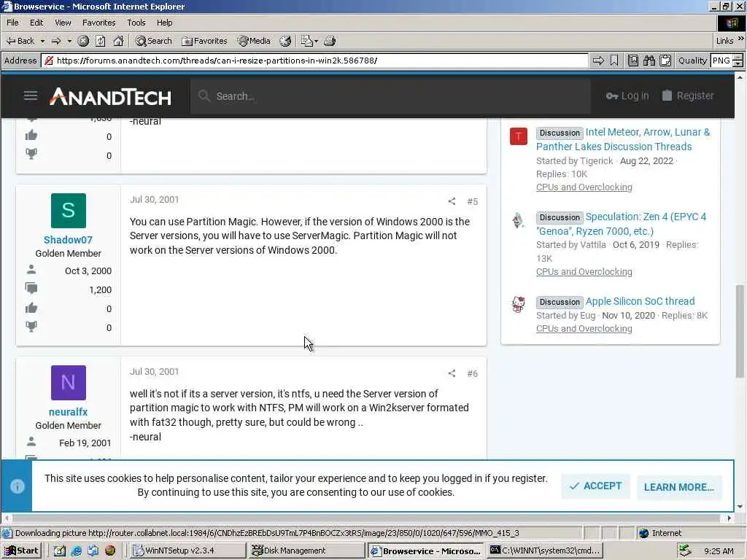Click the AnandTech Search box

390,96
